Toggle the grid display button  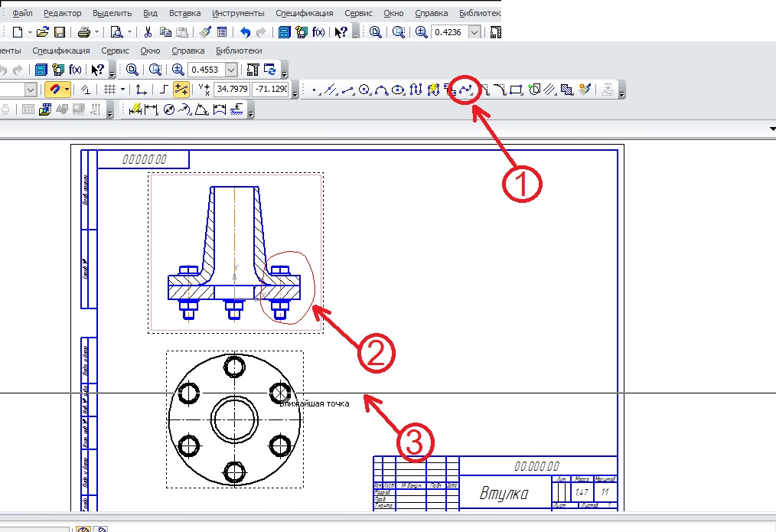(109, 90)
